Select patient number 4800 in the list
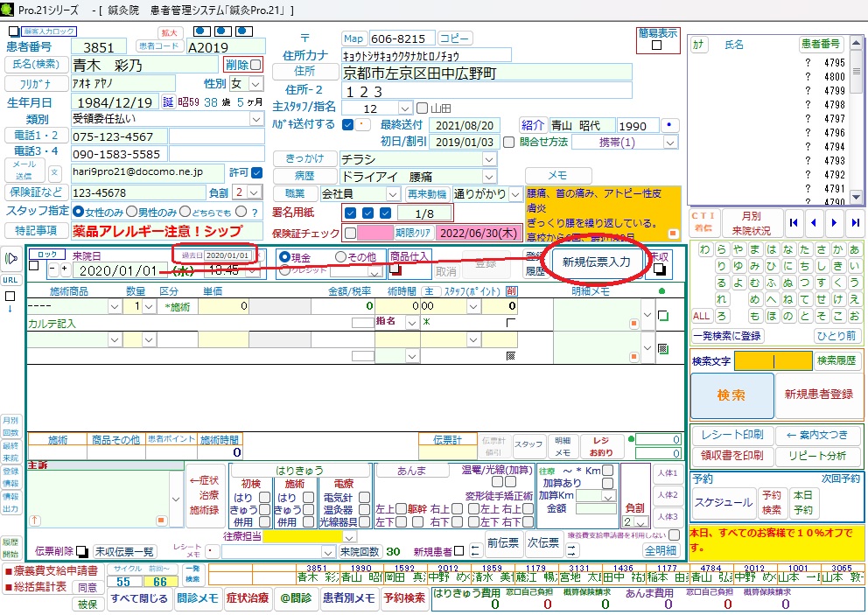 834,76
